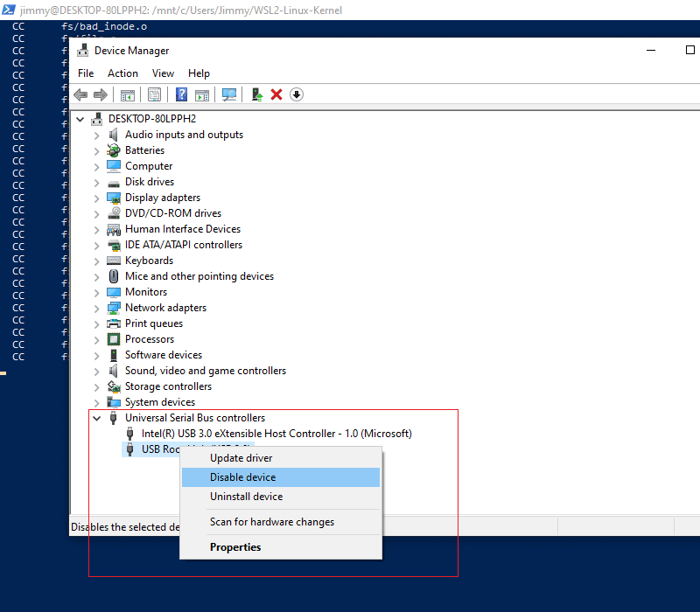Image resolution: width=700 pixels, height=612 pixels.
Task: Click the DVD/CD-ROM drives disc icon
Action: coord(114,212)
